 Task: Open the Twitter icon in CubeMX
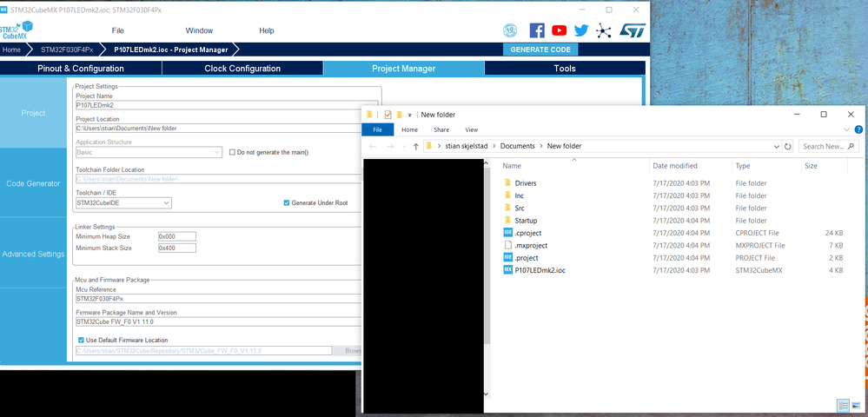(581, 30)
